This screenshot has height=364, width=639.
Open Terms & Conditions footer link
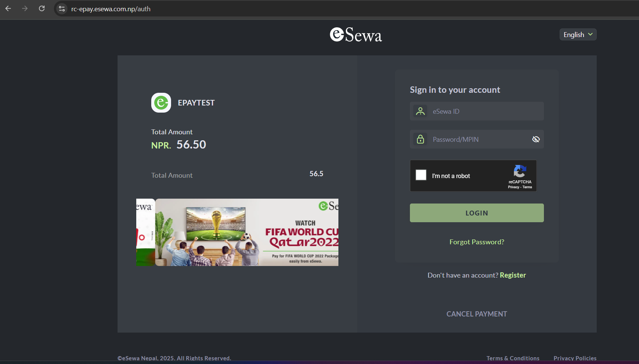click(x=512, y=358)
